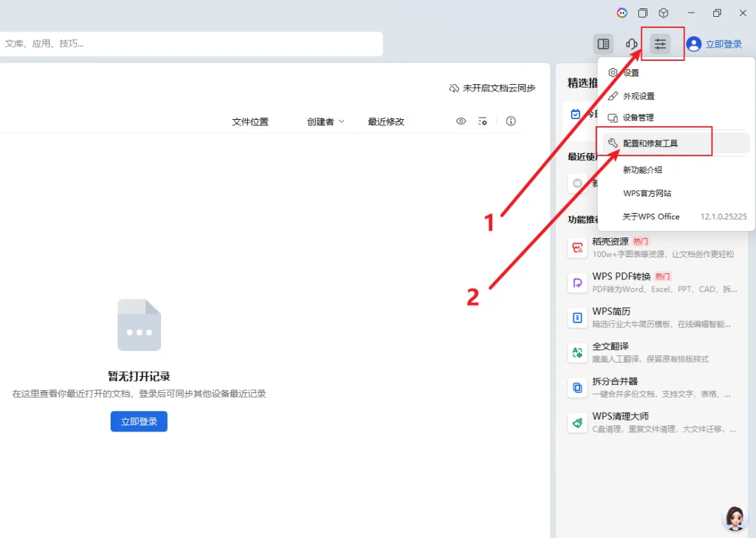Open list display settings icon
Screen dimensions: 756x538
click(482, 121)
